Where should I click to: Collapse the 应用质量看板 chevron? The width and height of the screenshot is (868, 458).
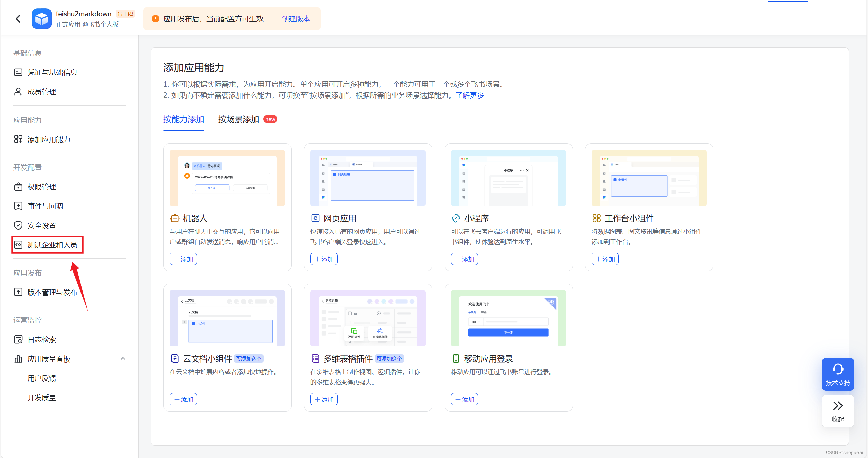click(123, 359)
